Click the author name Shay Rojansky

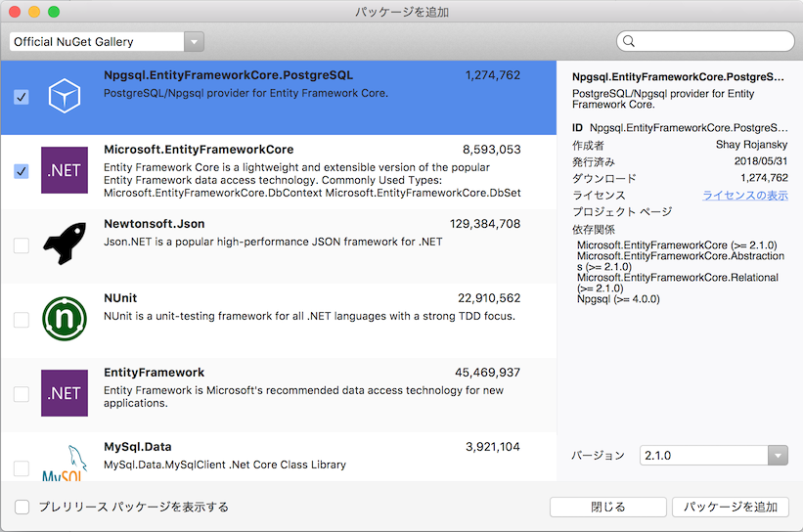pos(752,145)
